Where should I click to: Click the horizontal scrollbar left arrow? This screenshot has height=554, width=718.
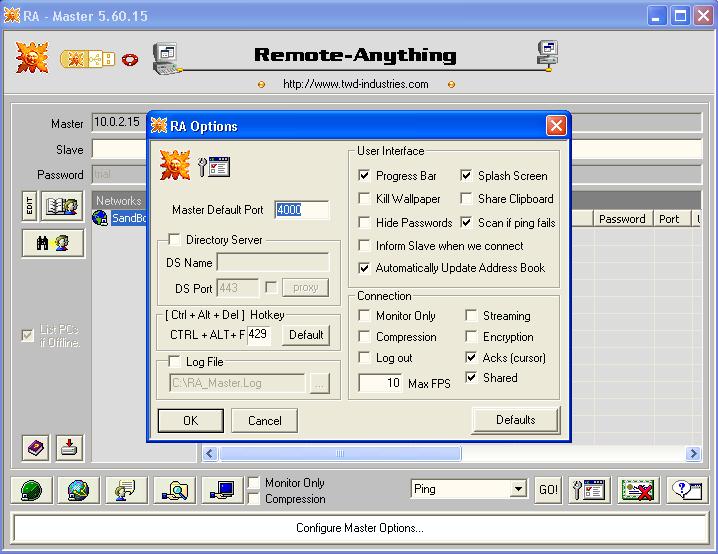[210, 453]
